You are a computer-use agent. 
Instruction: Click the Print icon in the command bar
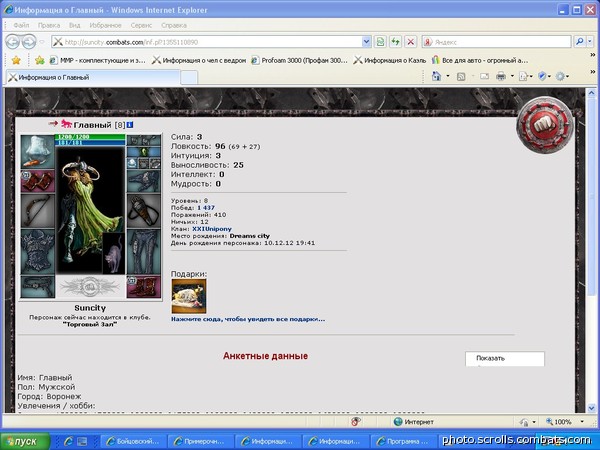click(x=501, y=77)
